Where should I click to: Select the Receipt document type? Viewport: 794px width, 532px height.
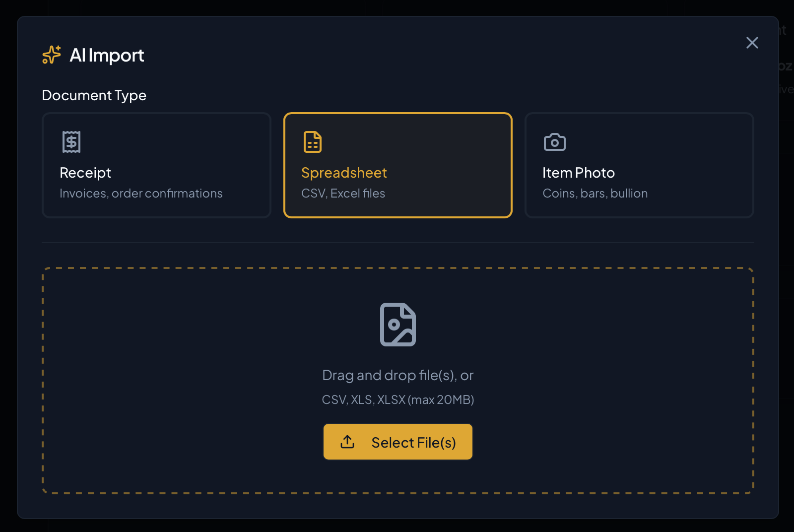(x=156, y=166)
